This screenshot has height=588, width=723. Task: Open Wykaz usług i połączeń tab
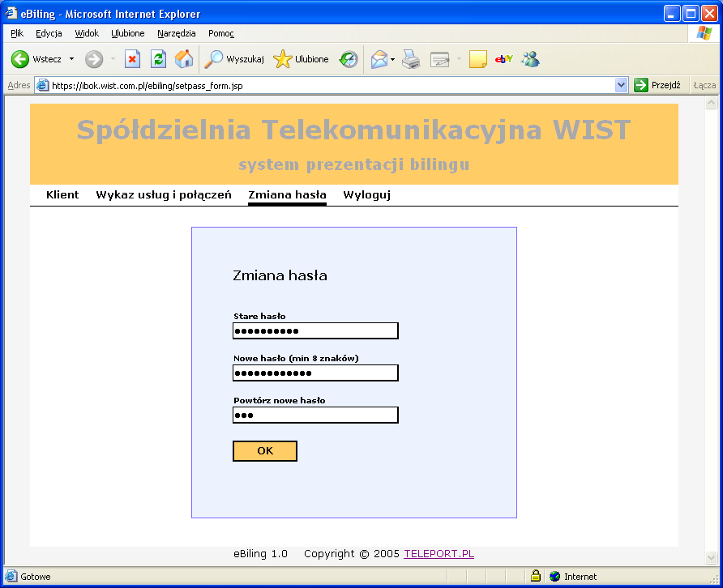tap(164, 195)
